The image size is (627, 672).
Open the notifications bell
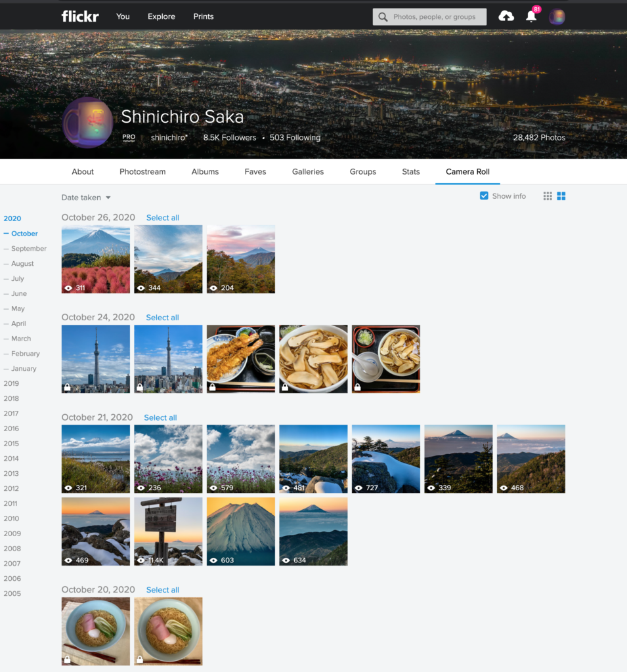tap(531, 17)
